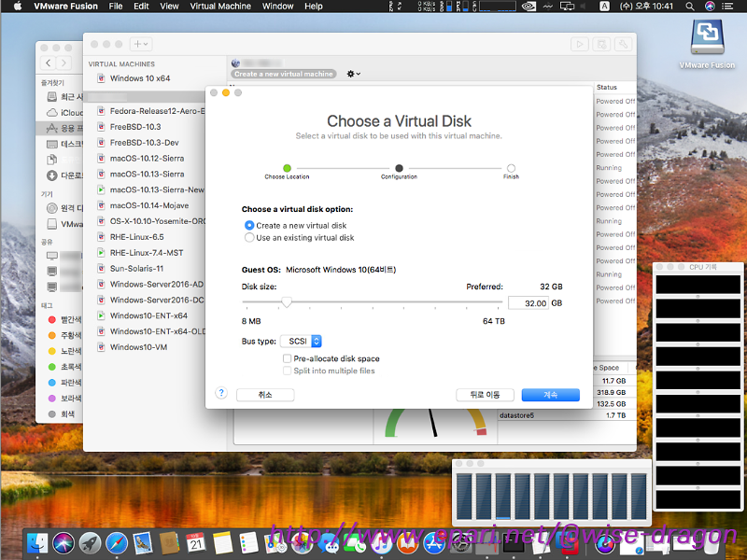747x560 pixels.
Task: Click the Siri icon in the menu bar
Action: [x=710, y=7]
